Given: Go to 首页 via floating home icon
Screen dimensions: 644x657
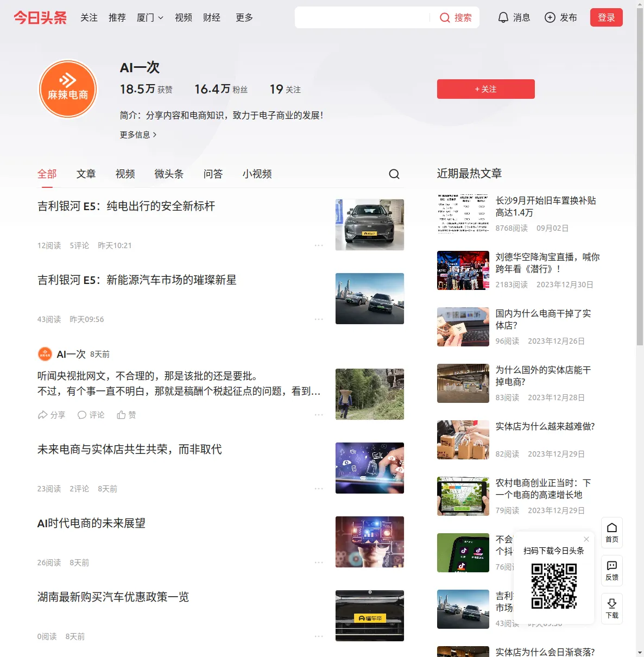Looking at the screenshot, I should click(612, 533).
